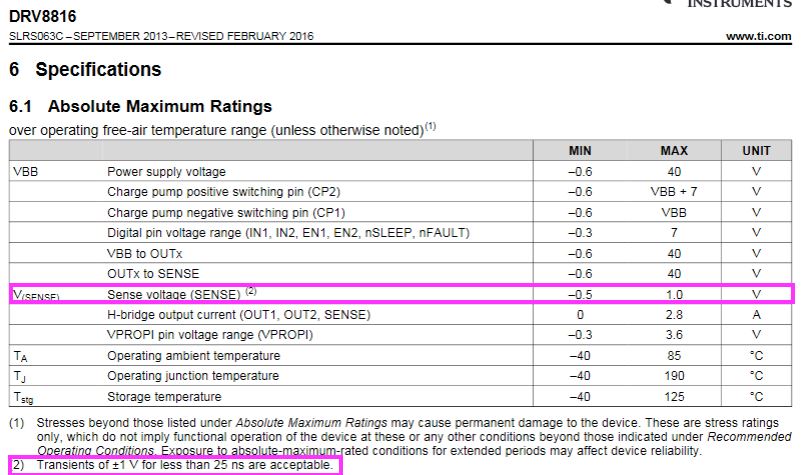The height and width of the screenshot is (475, 806).
Task: Click the Storage temperature row label
Action: [164, 396]
